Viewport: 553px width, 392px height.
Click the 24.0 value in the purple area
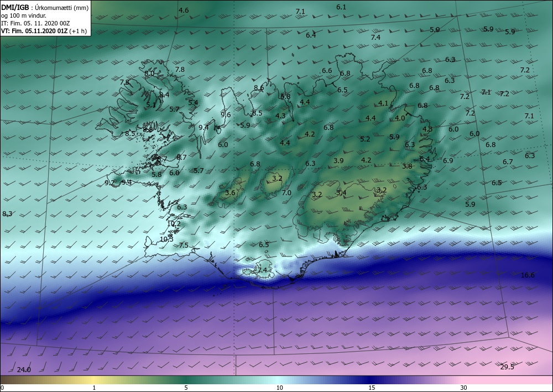coord(24,369)
